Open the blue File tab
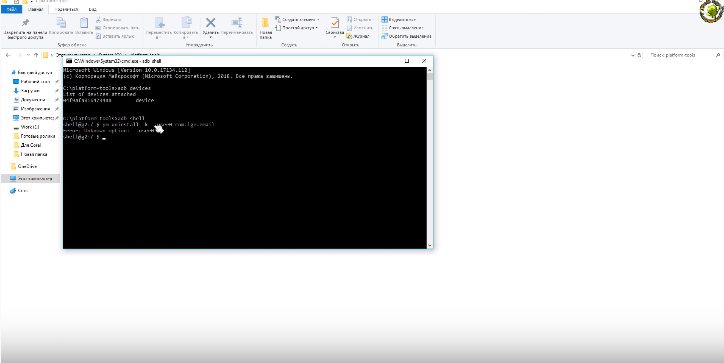This screenshot has width=724, height=363. (11, 9)
